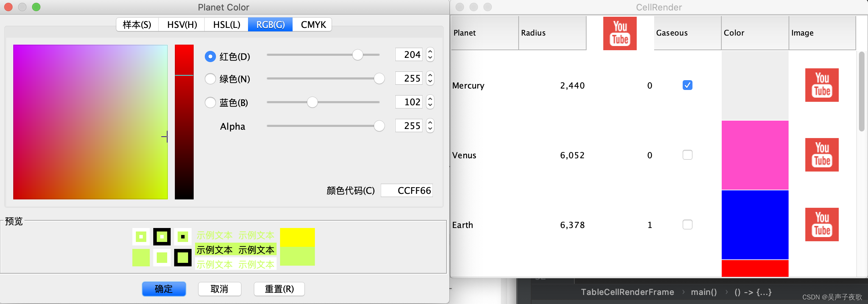This screenshot has width=868, height=304.
Task: Select the RGB(G) tab
Action: click(x=270, y=24)
